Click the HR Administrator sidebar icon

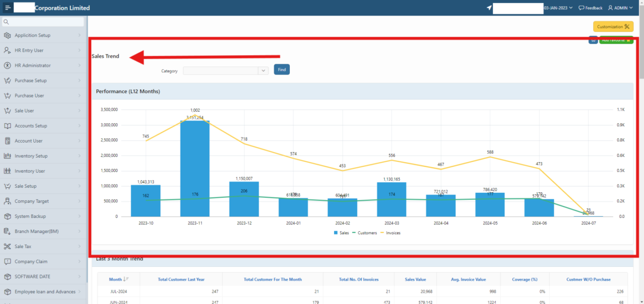[x=7, y=65]
